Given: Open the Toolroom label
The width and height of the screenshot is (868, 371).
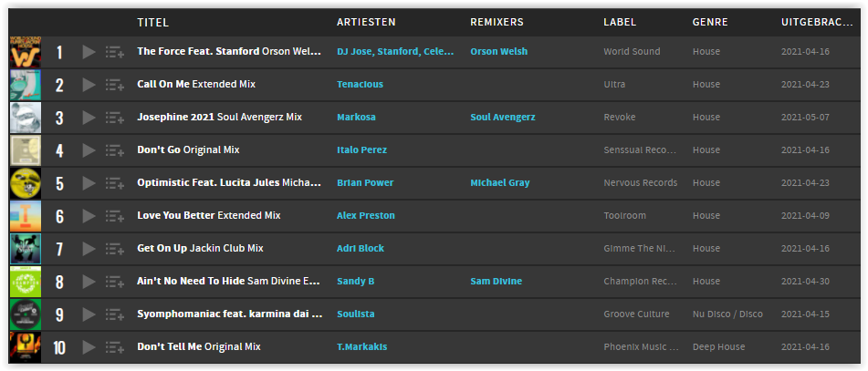Looking at the screenshot, I should point(624,216).
